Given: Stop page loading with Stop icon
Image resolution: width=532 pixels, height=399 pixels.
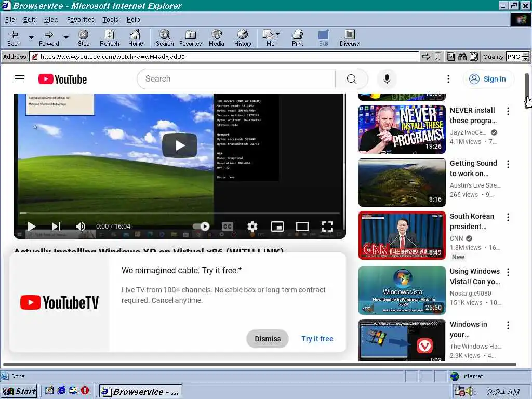Looking at the screenshot, I should tap(84, 38).
